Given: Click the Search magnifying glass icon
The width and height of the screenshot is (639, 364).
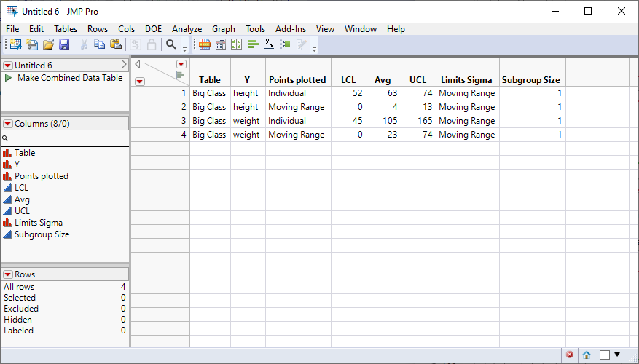Looking at the screenshot, I should [171, 44].
